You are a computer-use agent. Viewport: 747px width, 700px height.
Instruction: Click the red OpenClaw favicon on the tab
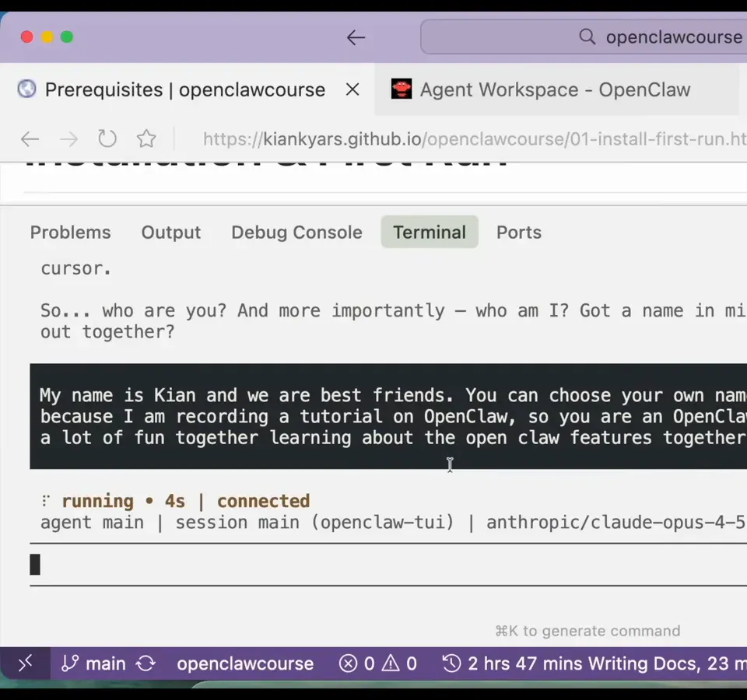(x=402, y=89)
